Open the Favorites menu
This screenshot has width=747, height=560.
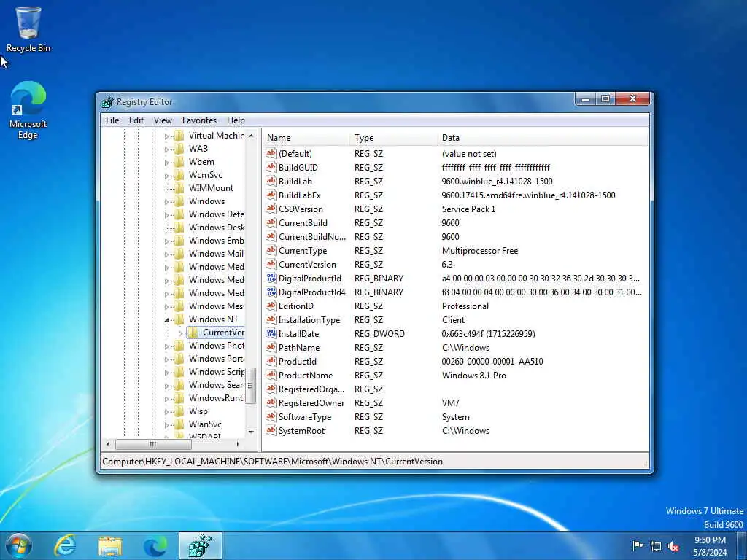(199, 120)
